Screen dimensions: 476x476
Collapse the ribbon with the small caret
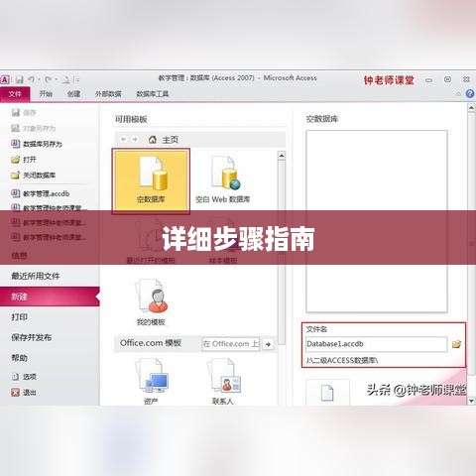pos(458,94)
